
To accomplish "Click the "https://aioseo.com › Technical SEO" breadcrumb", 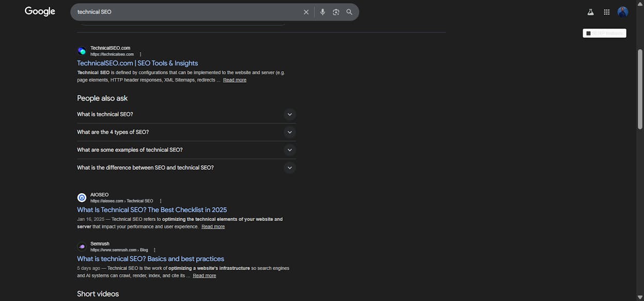I will pos(122,201).
